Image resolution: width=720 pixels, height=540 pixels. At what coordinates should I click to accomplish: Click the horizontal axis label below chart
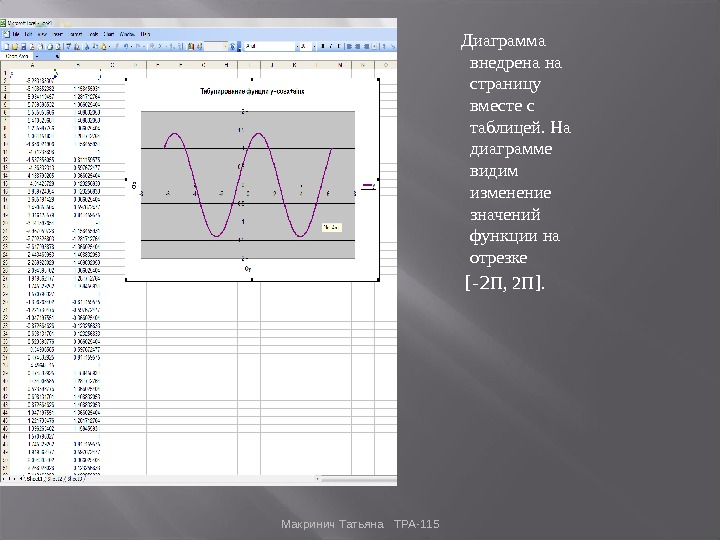click(x=248, y=269)
